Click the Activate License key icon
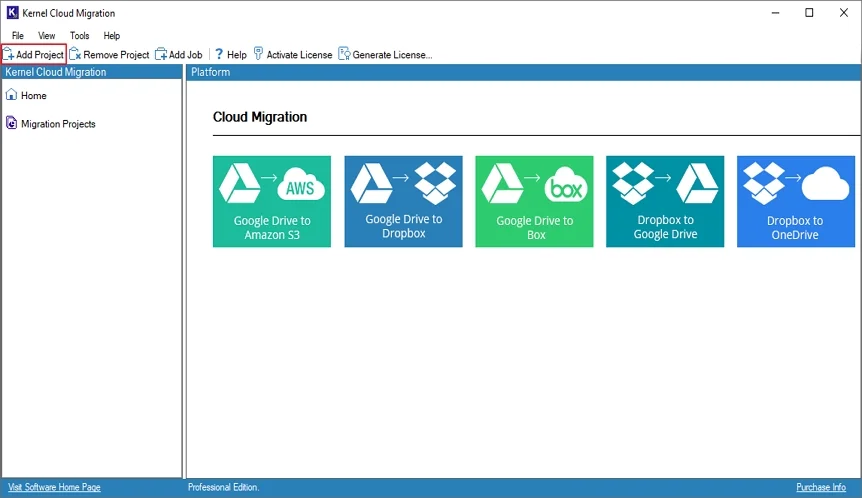Screen dimensions: 862x498 (x=258, y=54)
